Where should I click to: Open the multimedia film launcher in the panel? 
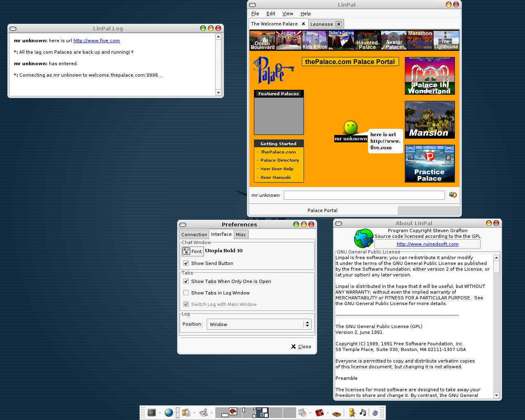pyautogui.click(x=186, y=413)
